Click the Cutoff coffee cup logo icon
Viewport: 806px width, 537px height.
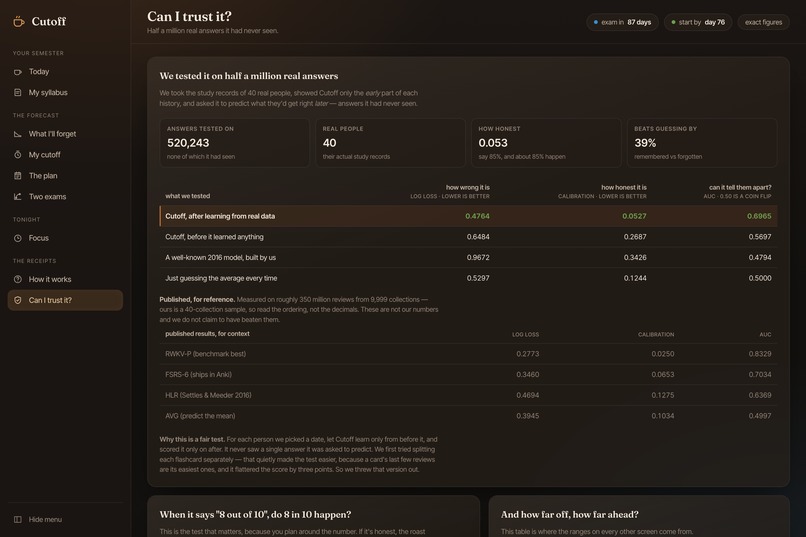pyautogui.click(x=19, y=22)
